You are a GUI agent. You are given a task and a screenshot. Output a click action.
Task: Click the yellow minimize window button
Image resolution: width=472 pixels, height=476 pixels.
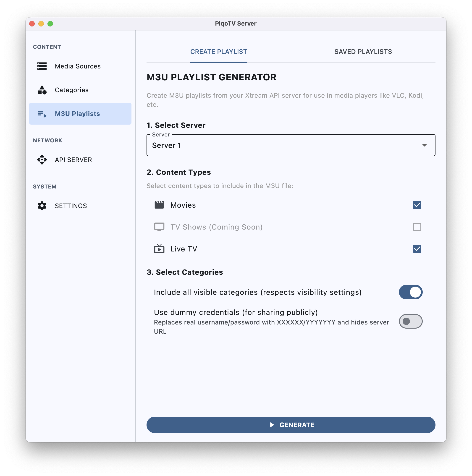pyautogui.click(x=41, y=24)
